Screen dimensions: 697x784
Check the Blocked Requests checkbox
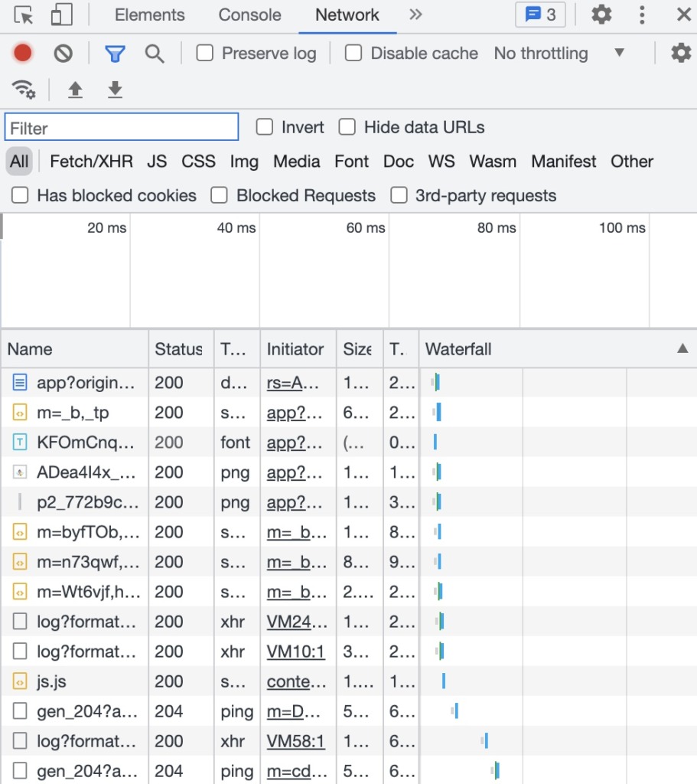pyautogui.click(x=219, y=195)
